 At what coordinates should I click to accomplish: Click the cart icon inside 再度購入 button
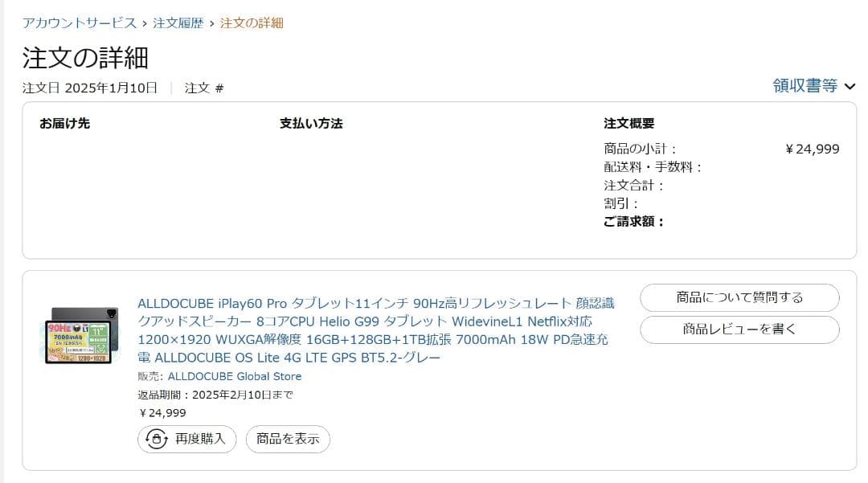click(x=158, y=439)
